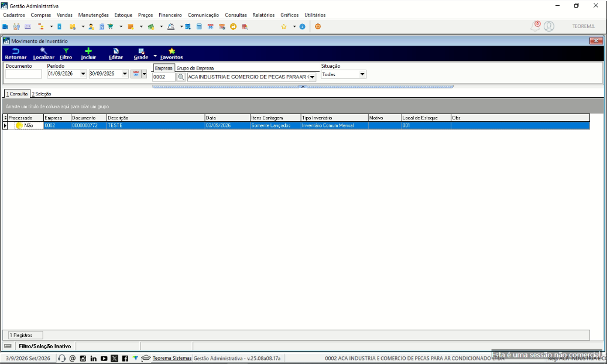Click the Documento input field
607x364 pixels.
pos(23,74)
